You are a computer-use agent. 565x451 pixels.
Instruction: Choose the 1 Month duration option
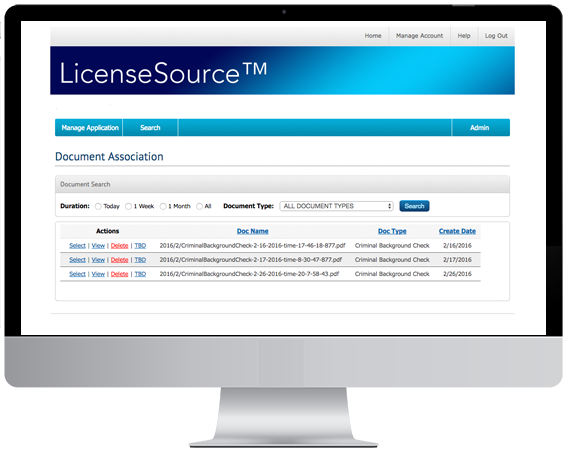pyautogui.click(x=163, y=206)
